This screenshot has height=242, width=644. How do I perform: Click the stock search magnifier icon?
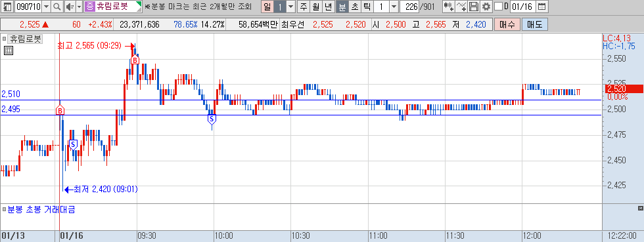(57, 7)
